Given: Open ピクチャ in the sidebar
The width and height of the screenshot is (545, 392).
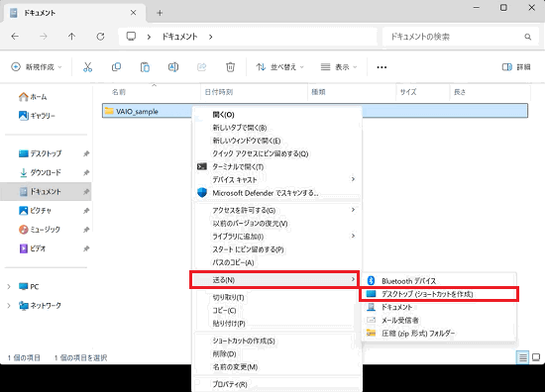Looking at the screenshot, I should (x=35, y=211).
